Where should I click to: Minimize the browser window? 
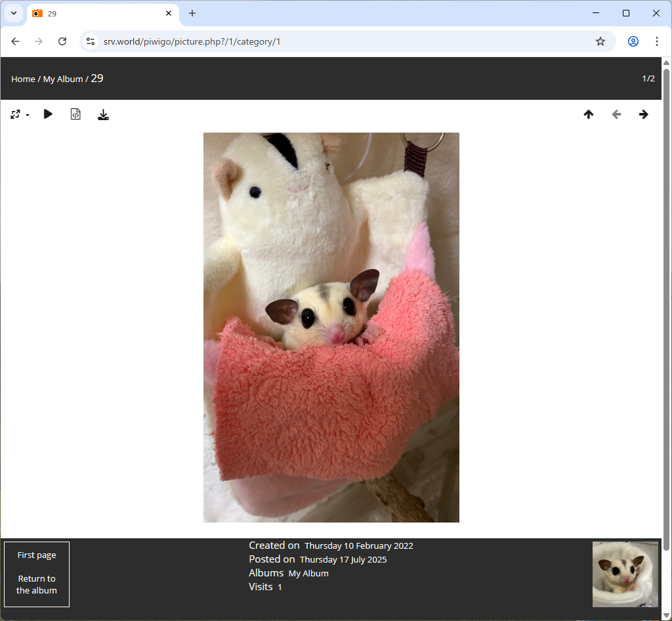pyautogui.click(x=596, y=13)
